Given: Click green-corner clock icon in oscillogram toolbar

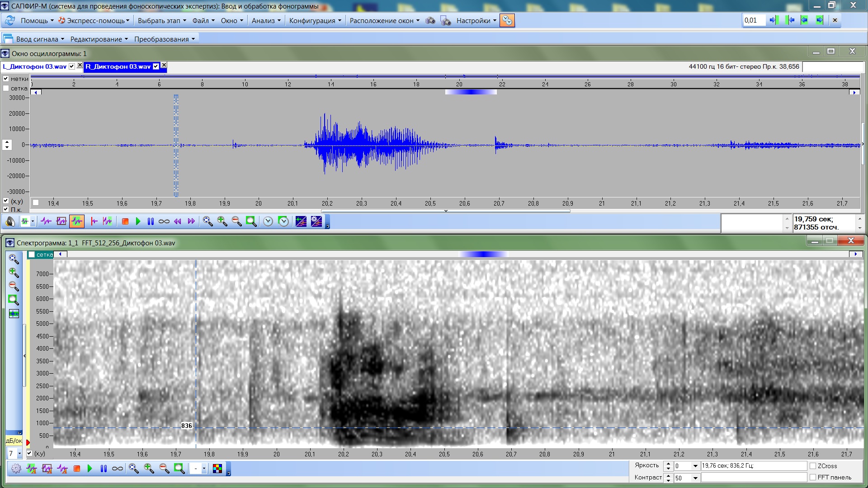Looking at the screenshot, I should click(x=283, y=221).
